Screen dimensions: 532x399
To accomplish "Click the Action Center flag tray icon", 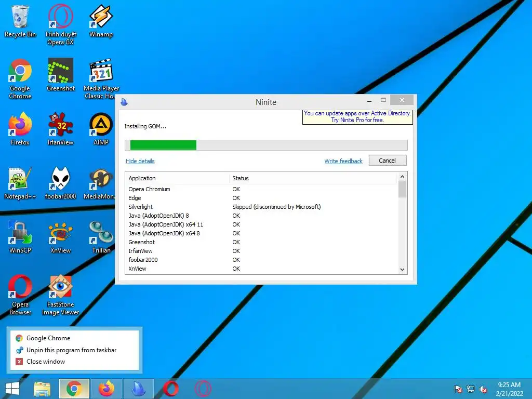I will (458, 389).
